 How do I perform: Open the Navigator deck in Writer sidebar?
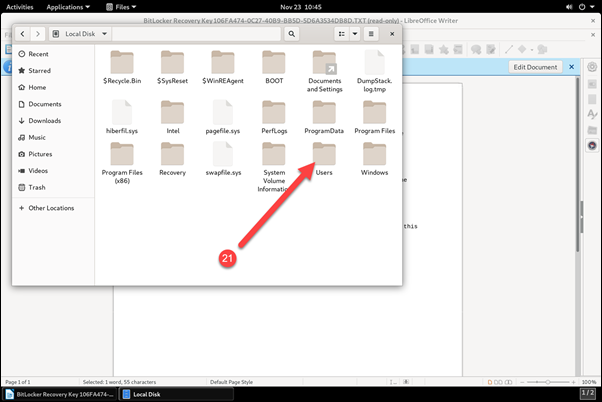pos(592,145)
